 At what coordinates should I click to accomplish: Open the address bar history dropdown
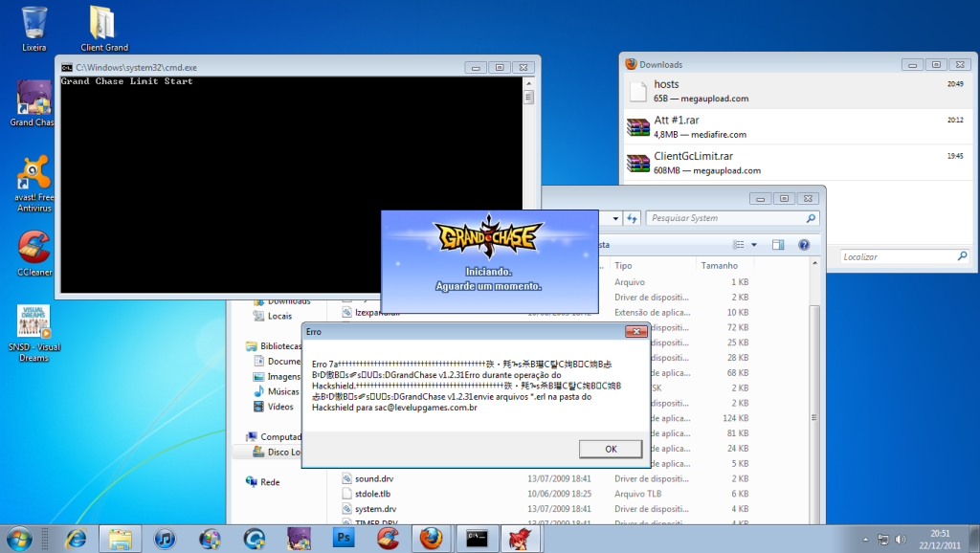click(613, 218)
